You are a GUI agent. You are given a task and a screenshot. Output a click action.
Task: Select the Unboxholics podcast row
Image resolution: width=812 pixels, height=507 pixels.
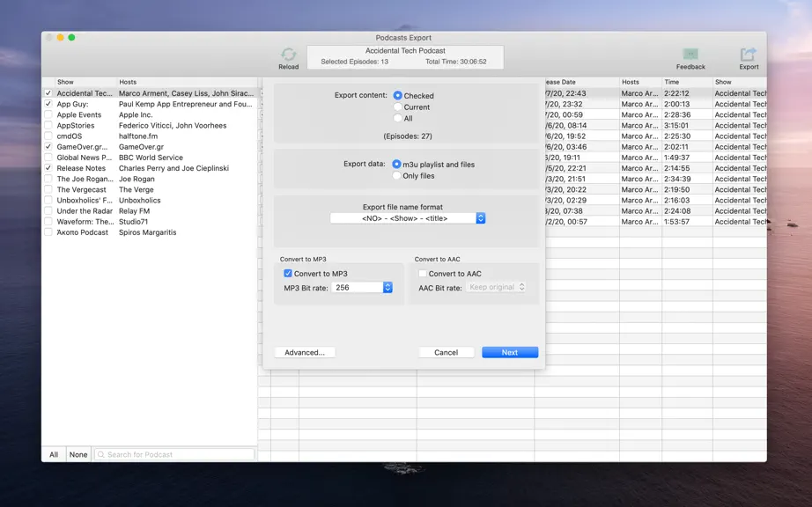click(x=150, y=200)
